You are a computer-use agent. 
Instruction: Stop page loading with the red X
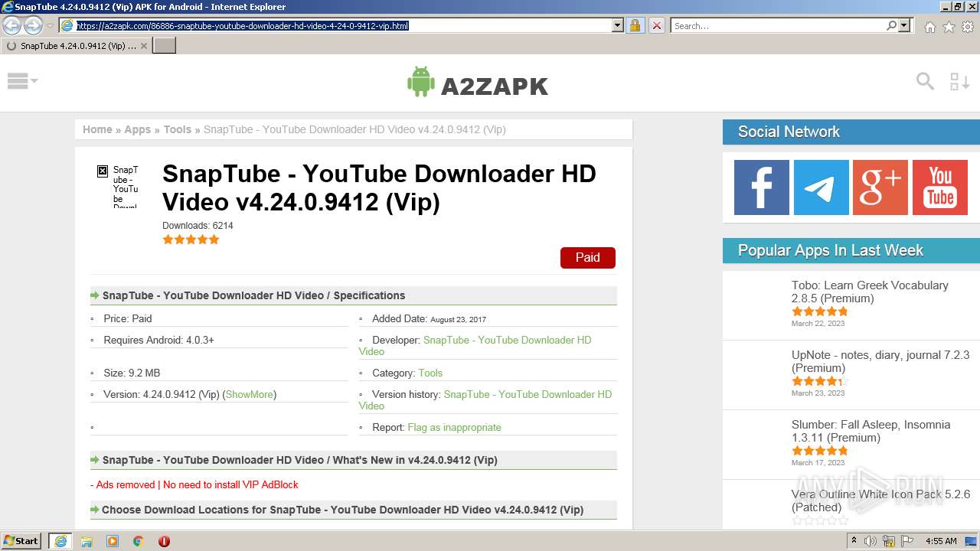click(657, 26)
